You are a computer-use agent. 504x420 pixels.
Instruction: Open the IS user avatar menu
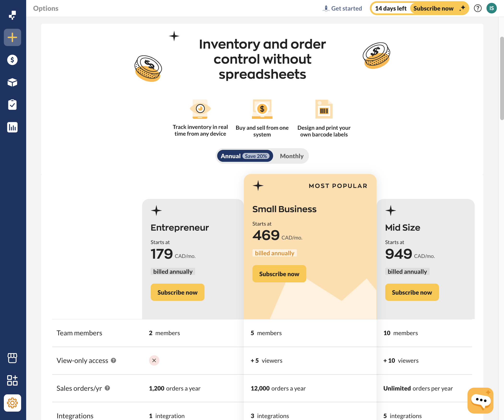click(x=492, y=8)
